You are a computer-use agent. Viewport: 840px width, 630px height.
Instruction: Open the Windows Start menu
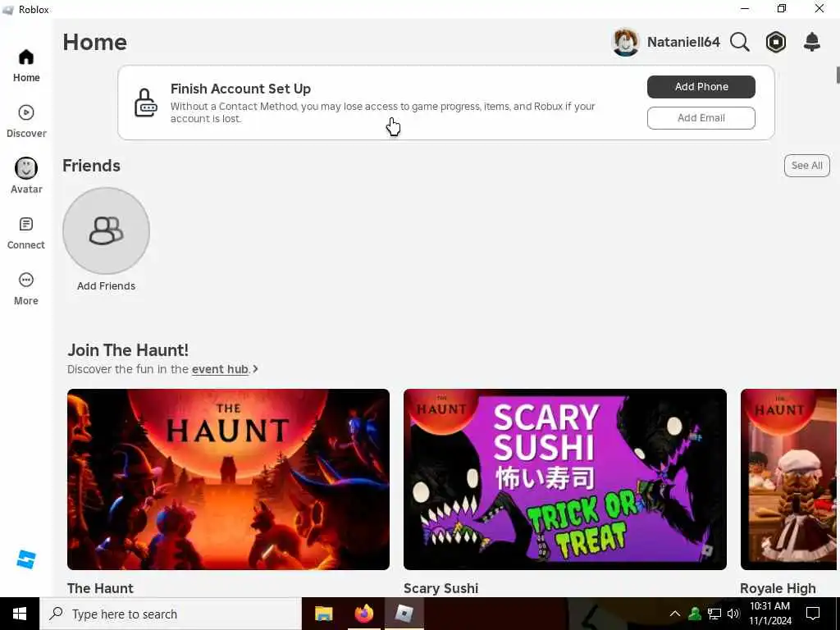point(20,614)
